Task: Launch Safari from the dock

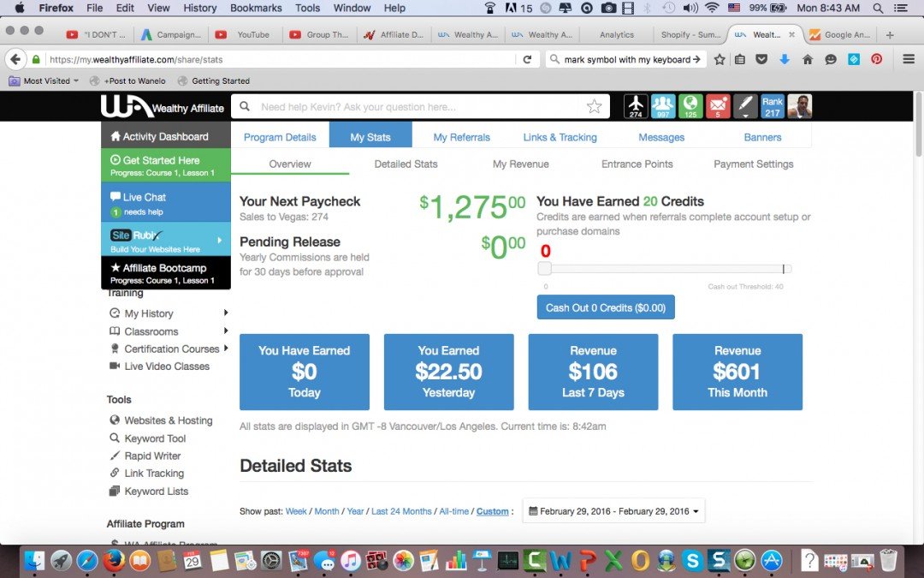Action: point(87,560)
